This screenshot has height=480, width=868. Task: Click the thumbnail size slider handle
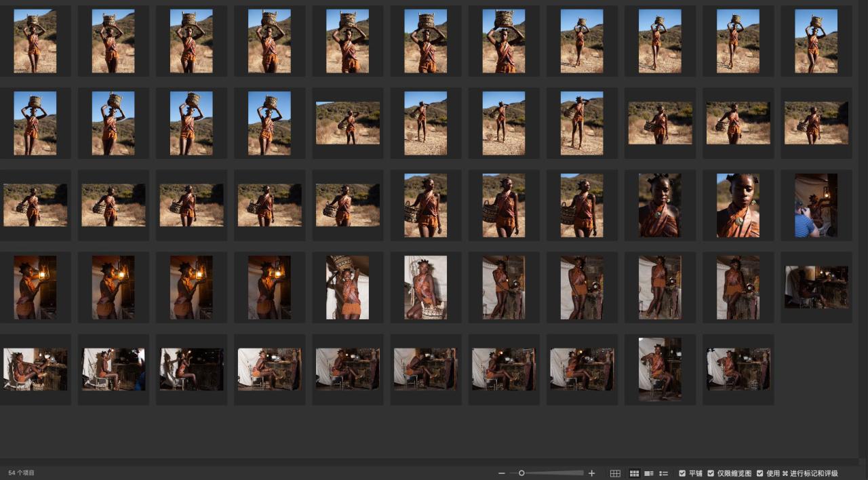[521, 473]
